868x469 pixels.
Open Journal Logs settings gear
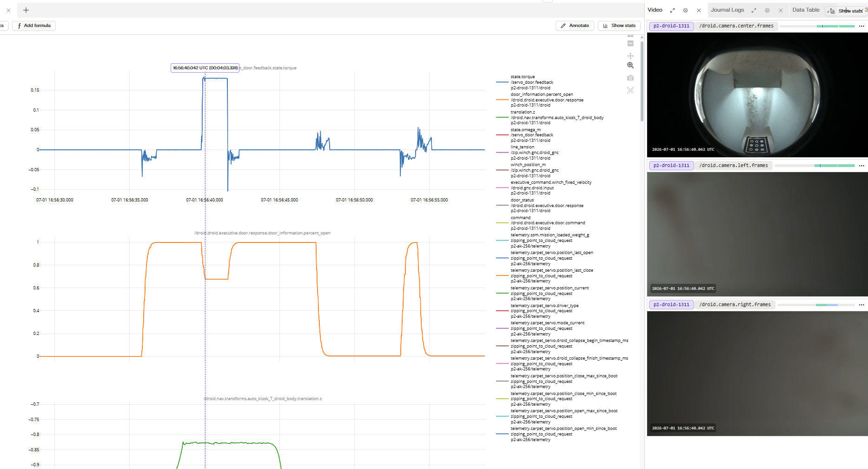767,10
